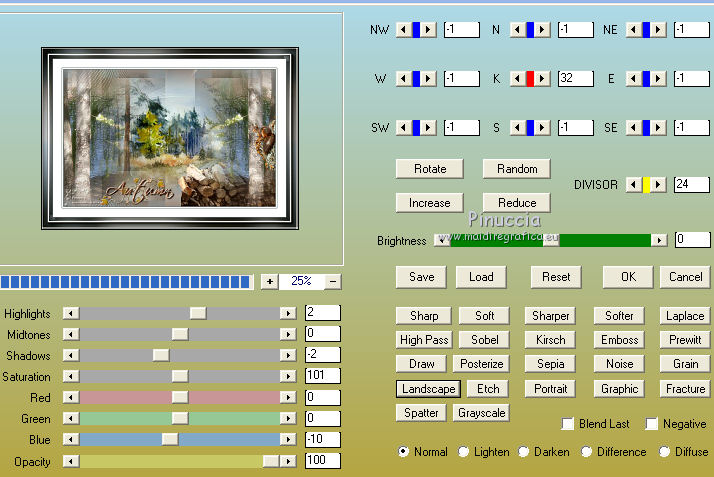Enable the Negative checkbox
The width and height of the screenshot is (714, 477).
(652, 424)
